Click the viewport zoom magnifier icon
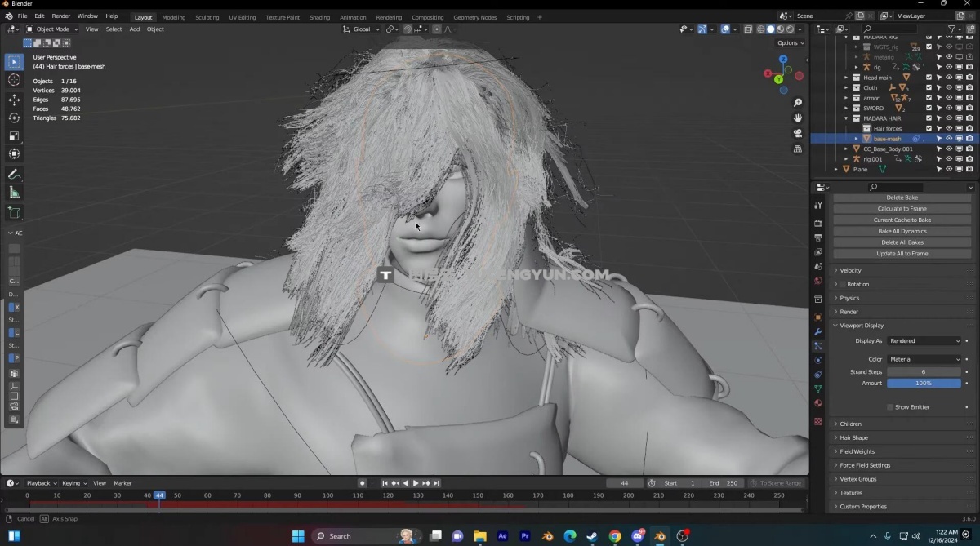 pyautogui.click(x=798, y=103)
